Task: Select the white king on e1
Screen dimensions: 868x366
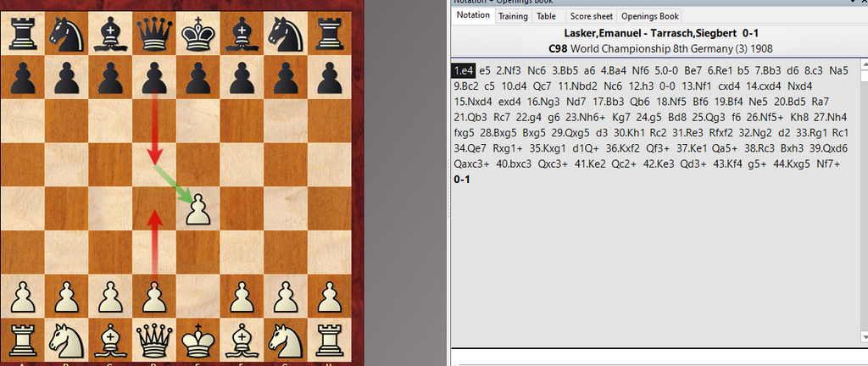Action: 198,340
